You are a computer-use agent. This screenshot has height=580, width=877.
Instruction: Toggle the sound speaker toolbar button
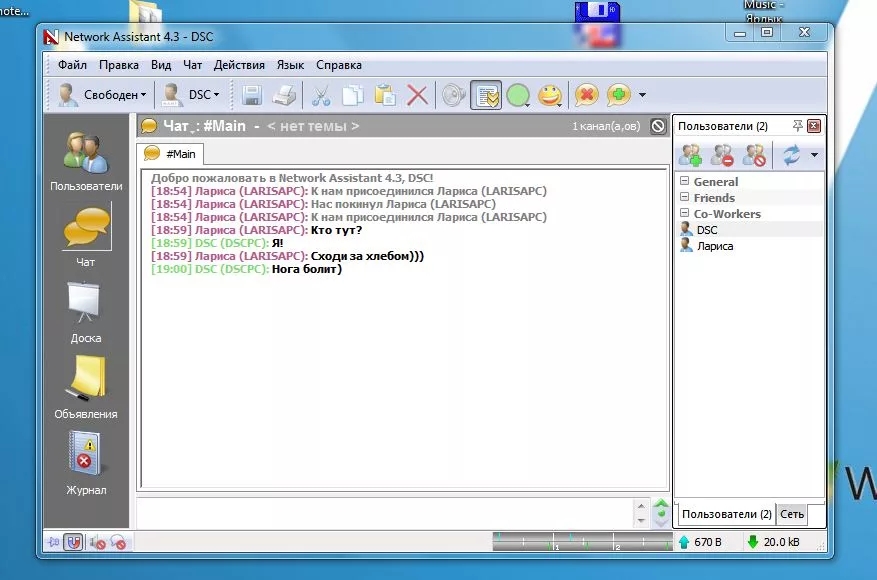(454, 95)
